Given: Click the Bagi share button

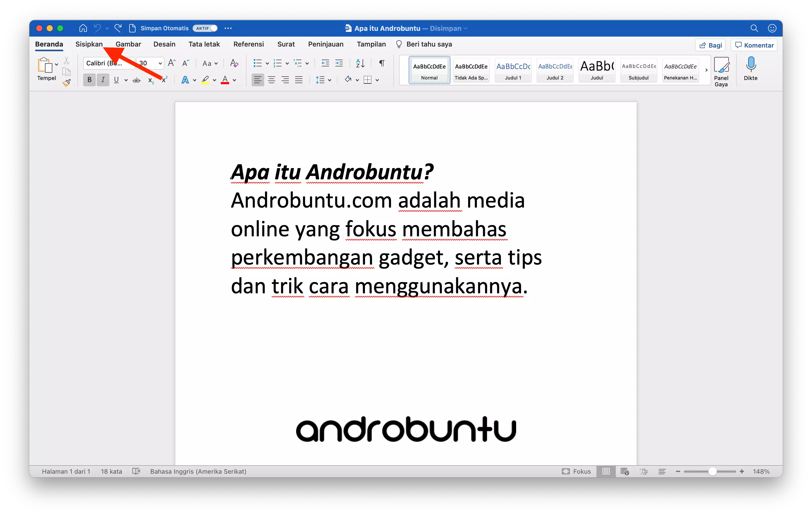Looking at the screenshot, I should 710,45.
